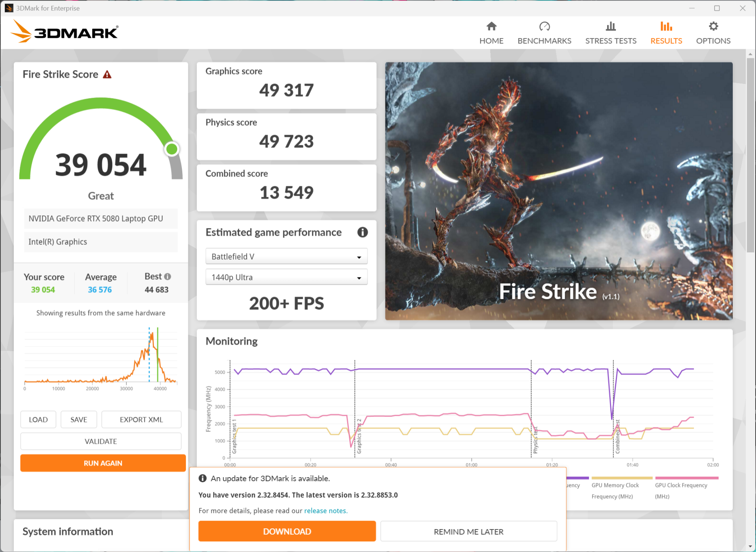The height and width of the screenshot is (552, 756).
Task: Click the Estimated game performance info icon
Action: point(362,232)
